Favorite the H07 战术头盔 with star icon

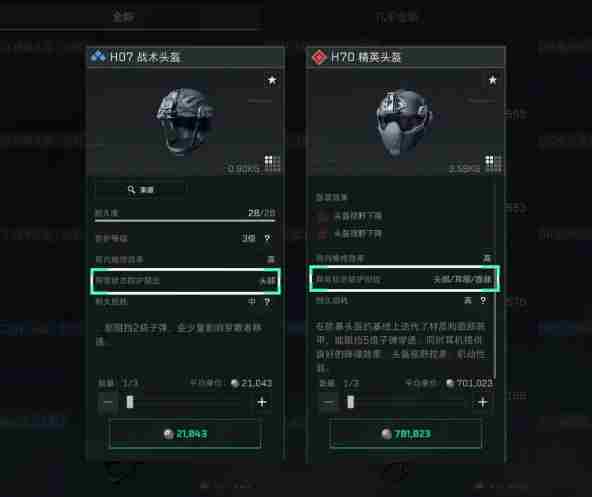pos(272,80)
